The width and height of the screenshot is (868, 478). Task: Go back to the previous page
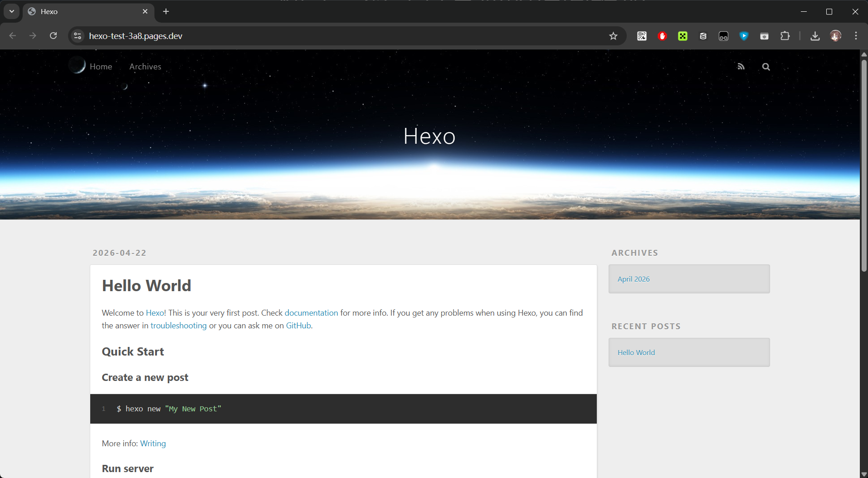[x=13, y=36]
